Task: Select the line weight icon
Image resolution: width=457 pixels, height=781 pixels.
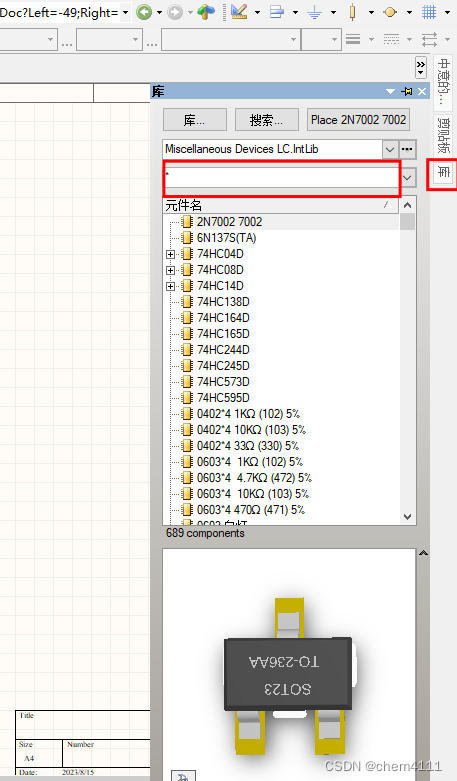Action: 353,39
